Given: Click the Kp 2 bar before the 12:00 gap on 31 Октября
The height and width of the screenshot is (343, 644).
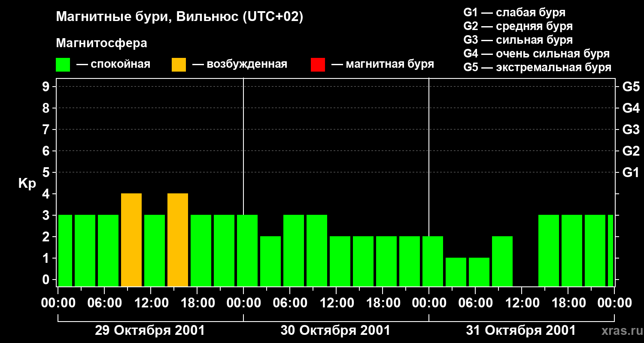Looking at the screenshot, I should [502, 261].
